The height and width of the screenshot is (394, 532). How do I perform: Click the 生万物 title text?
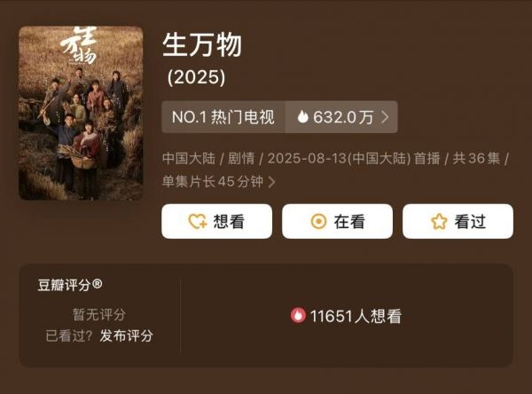(202, 45)
